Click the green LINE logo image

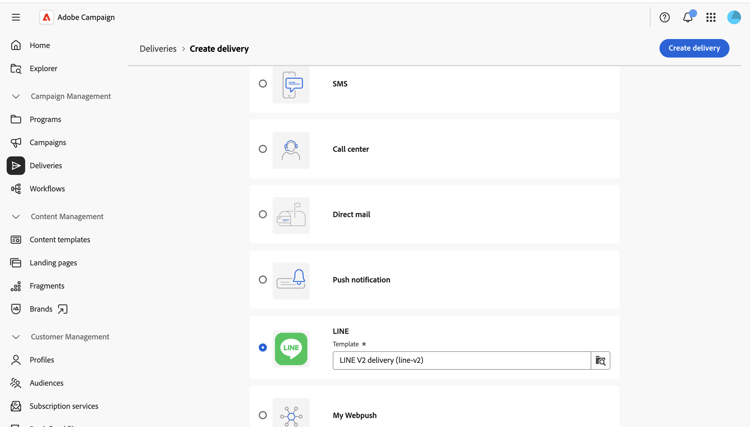(291, 349)
